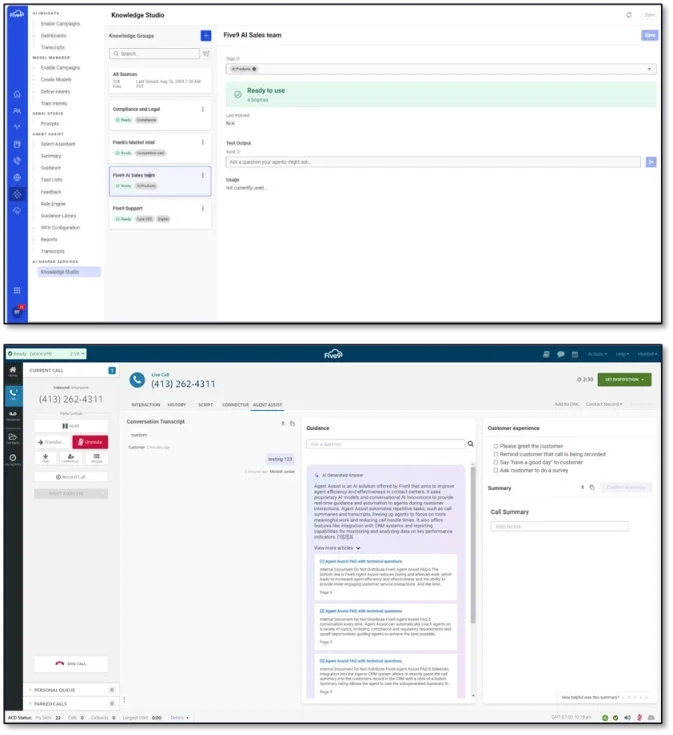Image resolution: width=673 pixels, height=735 pixels.
Task: Copy the conversation transcript
Action: click(291, 423)
